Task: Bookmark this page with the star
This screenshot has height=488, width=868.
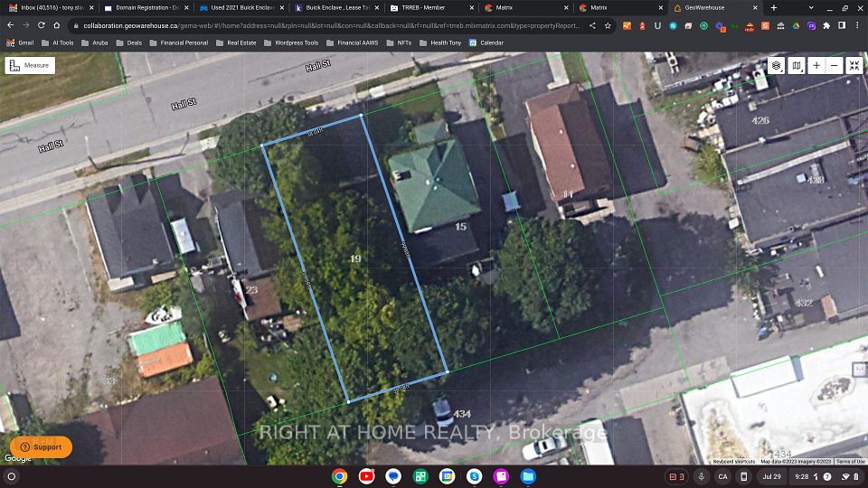Action: coord(608,25)
